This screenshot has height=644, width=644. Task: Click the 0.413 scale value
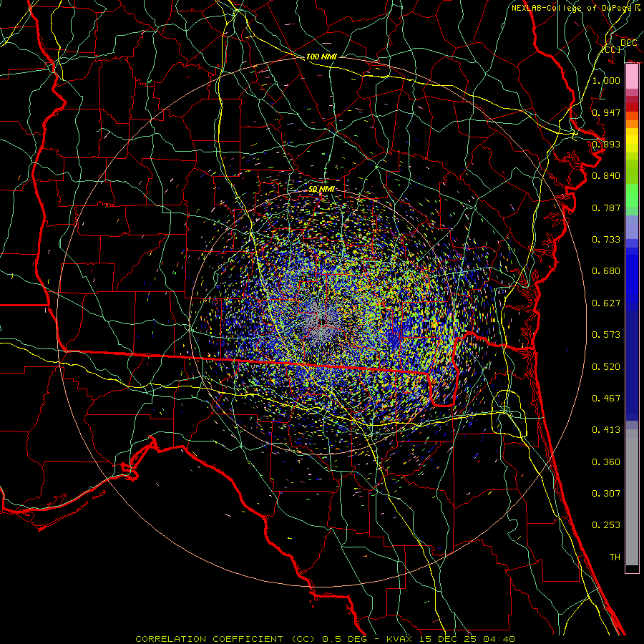click(606, 430)
